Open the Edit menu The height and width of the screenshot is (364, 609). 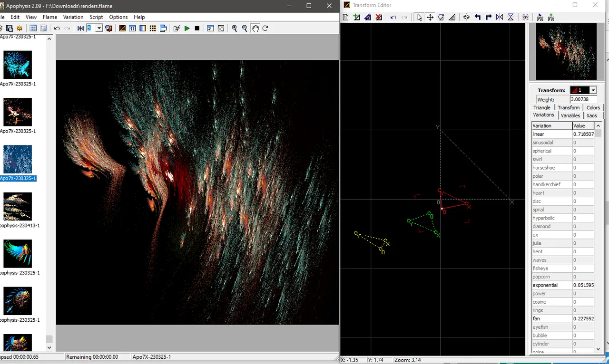pyautogui.click(x=15, y=17)
